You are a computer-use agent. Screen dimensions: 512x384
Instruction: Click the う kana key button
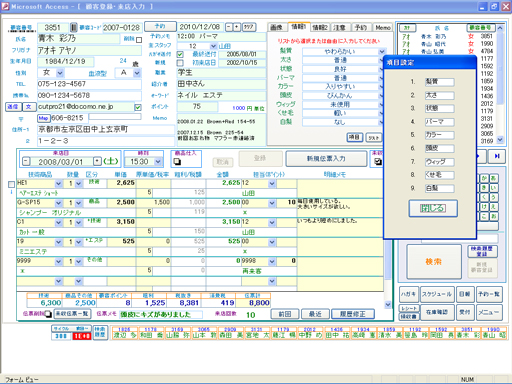point(493,197)
